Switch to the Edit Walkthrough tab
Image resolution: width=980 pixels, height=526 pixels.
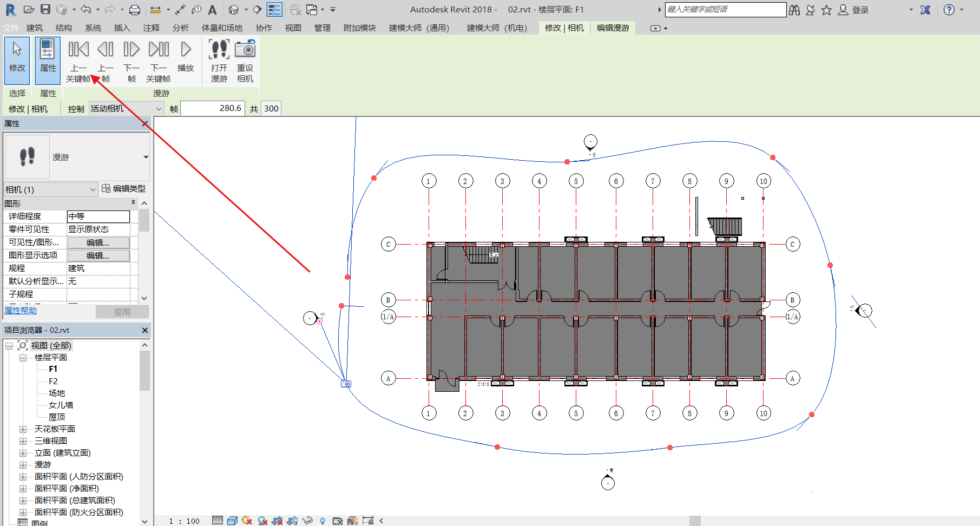613,28
